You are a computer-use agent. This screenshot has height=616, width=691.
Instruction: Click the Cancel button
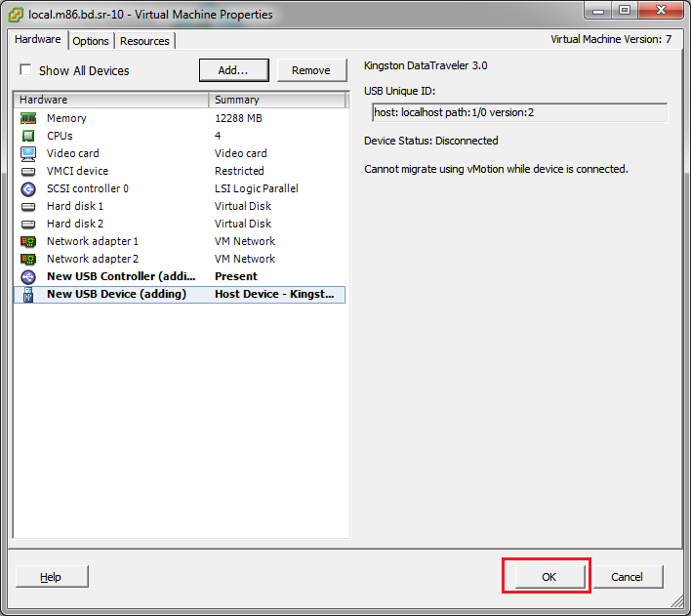pos(627,577)
